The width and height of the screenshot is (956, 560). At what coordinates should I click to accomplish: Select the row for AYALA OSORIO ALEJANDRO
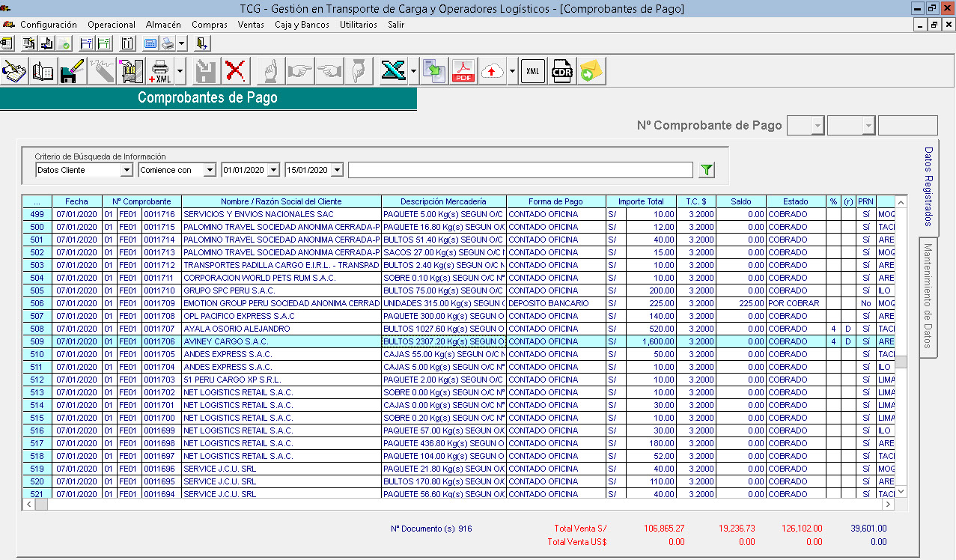point(237,329)
